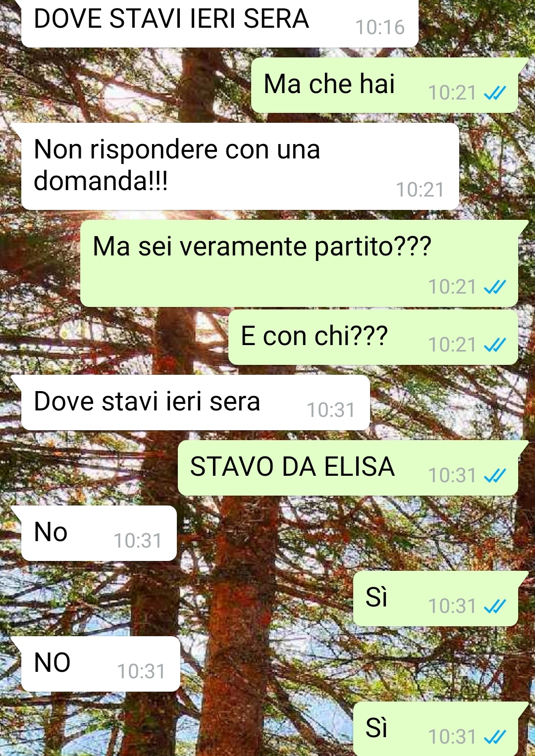Tap the double-check icon on first 'Sì' reply
Image resolution: width=535 pixels, height=756 pixels.
point(495,606)
